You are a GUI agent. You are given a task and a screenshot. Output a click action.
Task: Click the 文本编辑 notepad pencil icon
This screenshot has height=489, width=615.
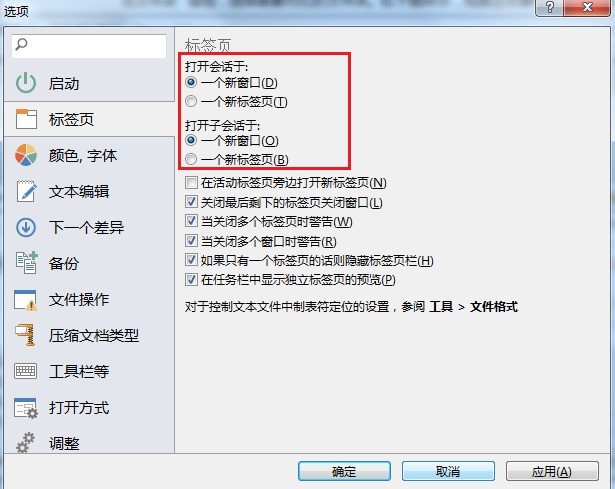(x=26, y=191)
